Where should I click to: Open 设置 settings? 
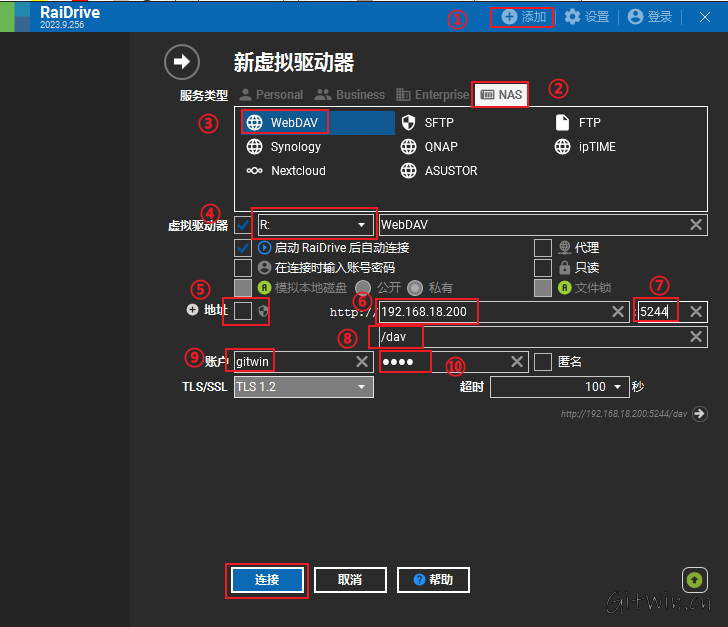pos(587,17)
